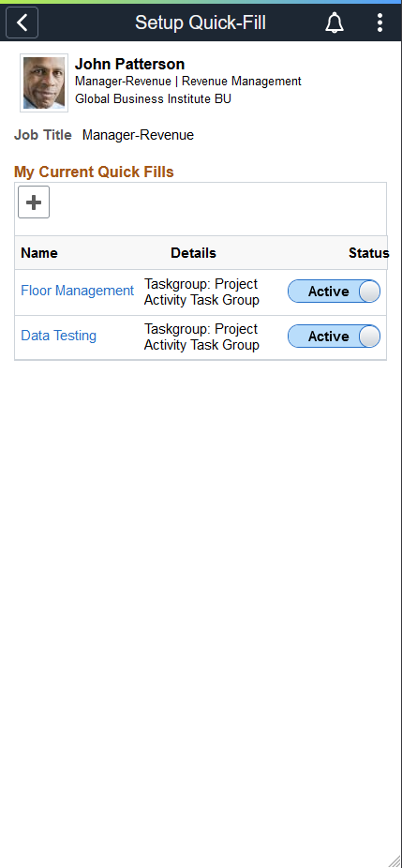Click the John Patterson name heading

point(129,65)
